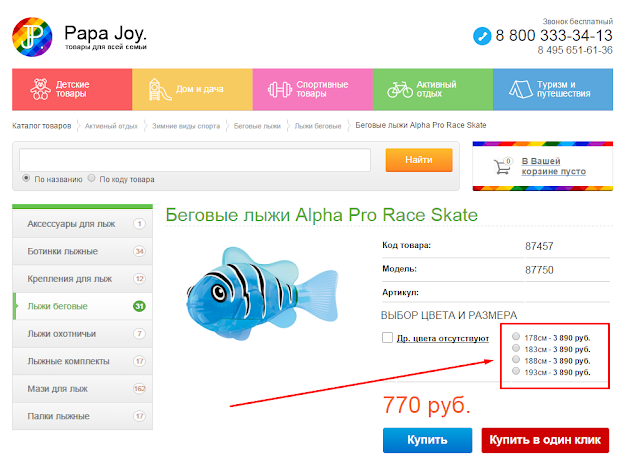Click the shopping cart icon
Screen dimensions: 640x473
502,166
